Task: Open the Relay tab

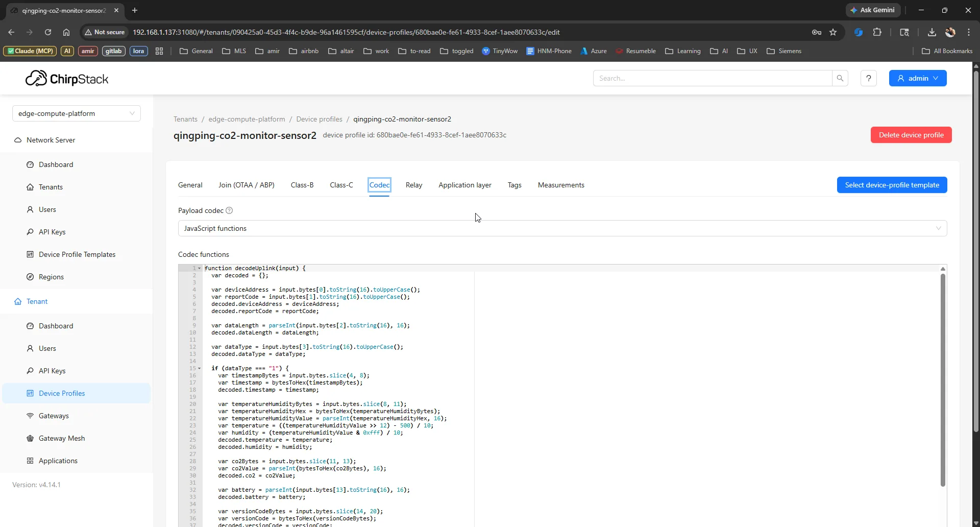Action: (x=414, y=185)
